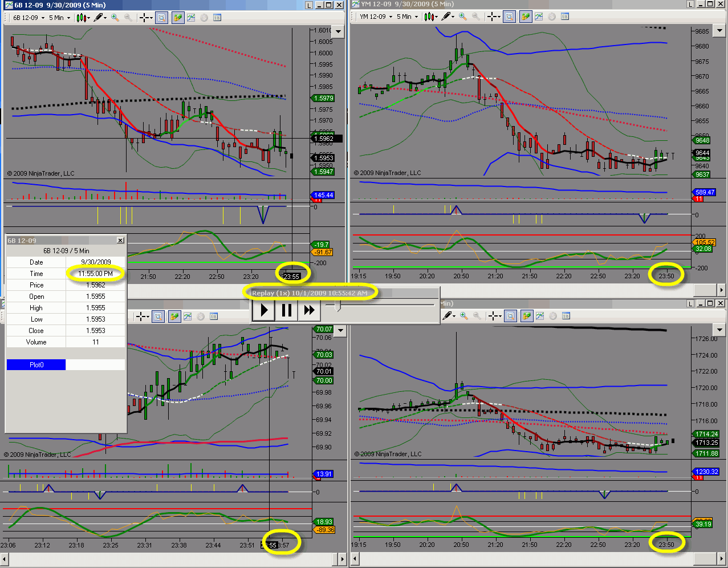This screenshot has width=728, height=568.
Task: Click zoom in icon in 6B 12-09 chart toolbar
Action: 115,18
